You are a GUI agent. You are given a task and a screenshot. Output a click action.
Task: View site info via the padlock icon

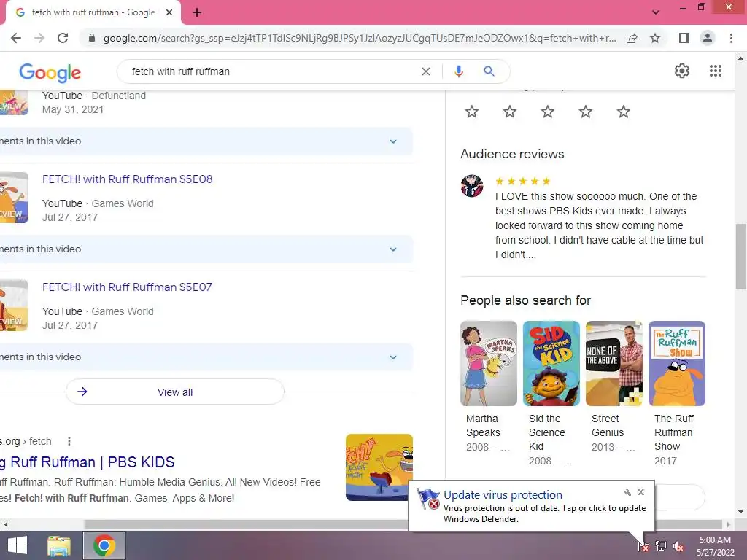click(92, 38)
